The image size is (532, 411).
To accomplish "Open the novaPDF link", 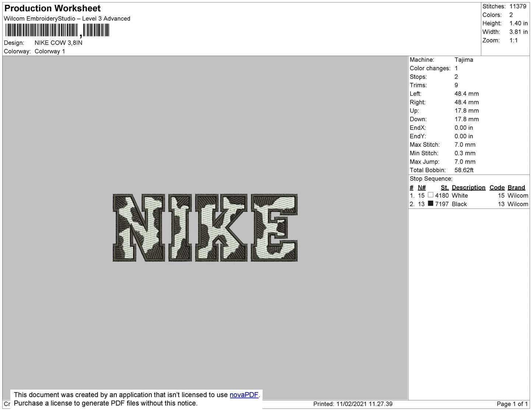I will (244, 395).
